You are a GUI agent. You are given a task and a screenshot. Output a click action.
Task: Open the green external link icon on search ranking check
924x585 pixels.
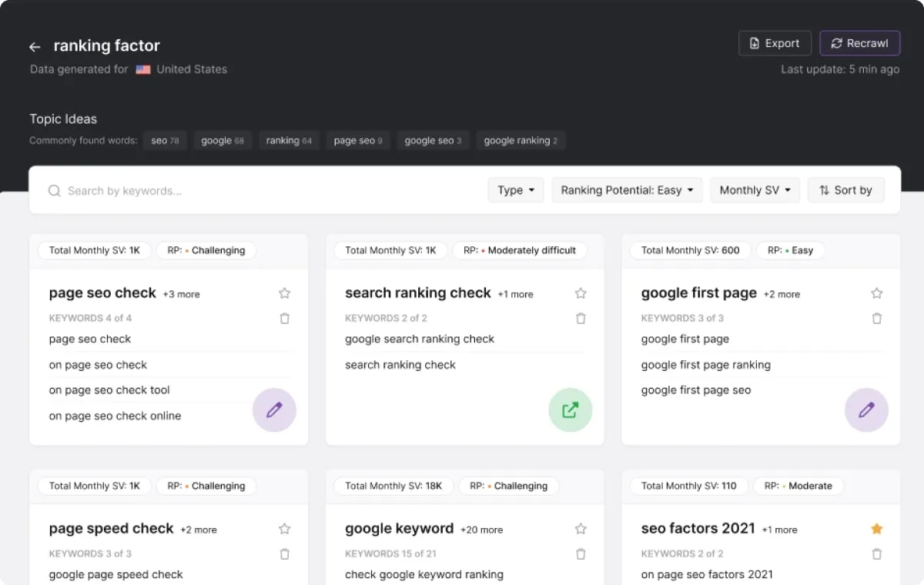[x=570, y=410]
